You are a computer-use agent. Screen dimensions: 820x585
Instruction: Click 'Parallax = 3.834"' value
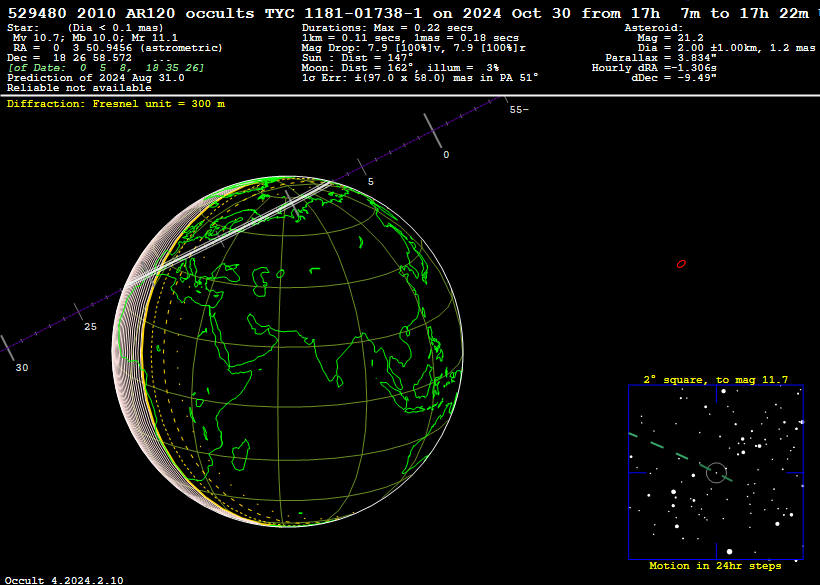pos(661,58)
